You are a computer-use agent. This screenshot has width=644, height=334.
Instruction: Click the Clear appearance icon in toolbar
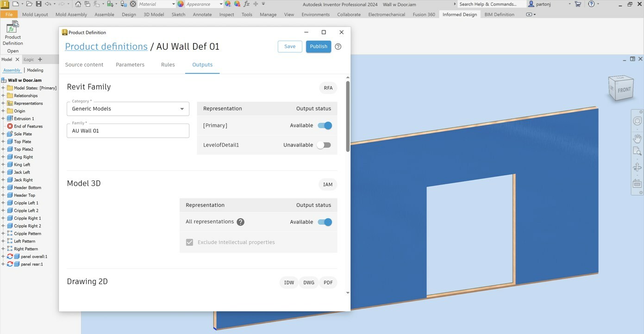(237, 4)
